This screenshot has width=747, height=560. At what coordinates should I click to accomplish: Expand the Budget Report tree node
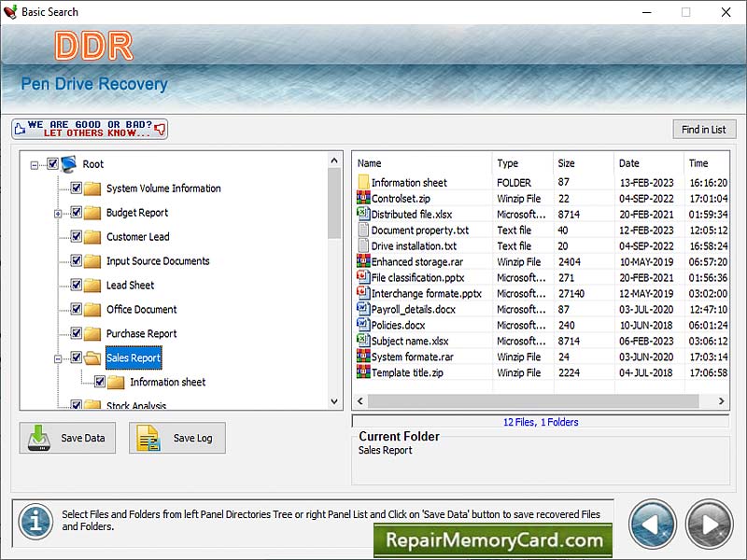click(x=59, y=213)
